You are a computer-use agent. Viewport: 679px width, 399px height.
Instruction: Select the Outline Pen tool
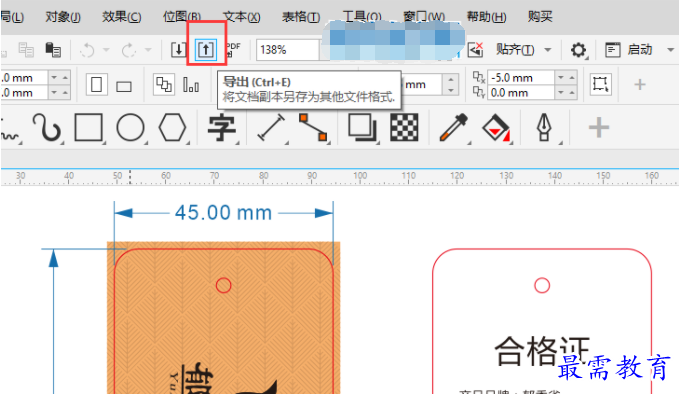pyautogui.click(x=544, y=127)
